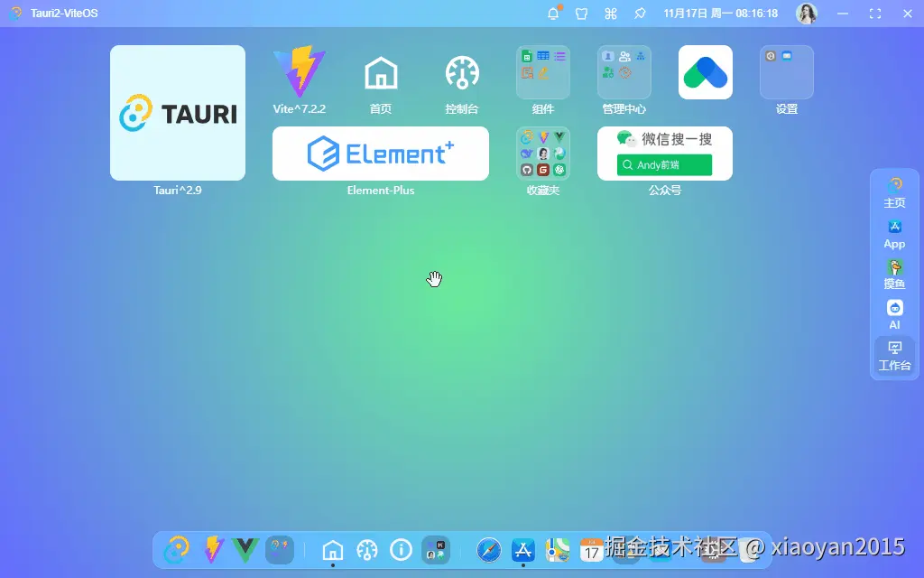The width and height of the screenshot is (924, 578).
Task: Open the Tauri^2.9 desktop widget
Action: tap(178, 113)
